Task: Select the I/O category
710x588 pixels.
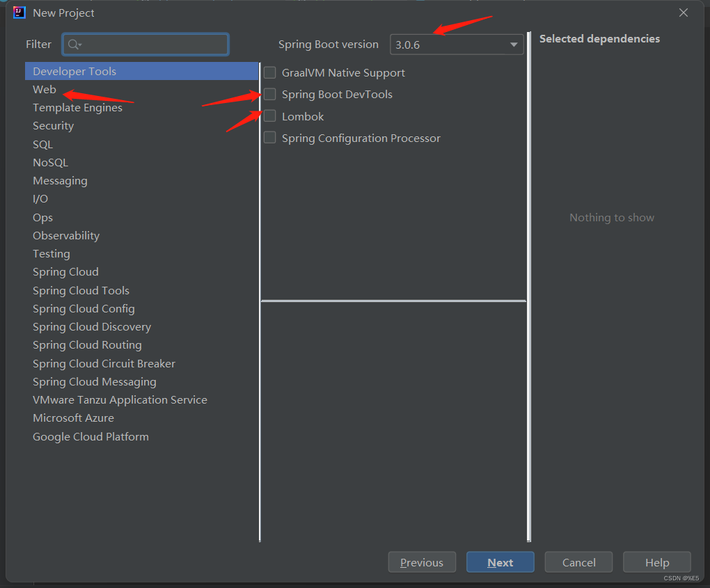Action: point(142,199)
